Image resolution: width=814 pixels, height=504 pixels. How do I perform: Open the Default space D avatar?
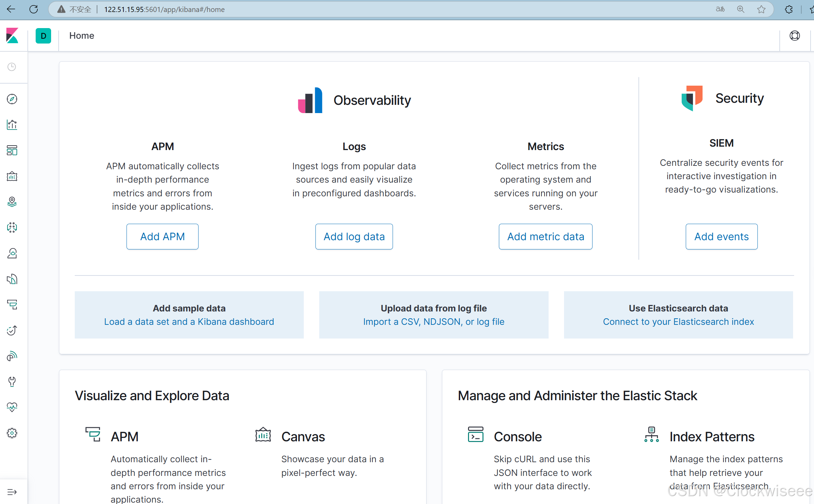pyautogui.click(x=43, y=36)
